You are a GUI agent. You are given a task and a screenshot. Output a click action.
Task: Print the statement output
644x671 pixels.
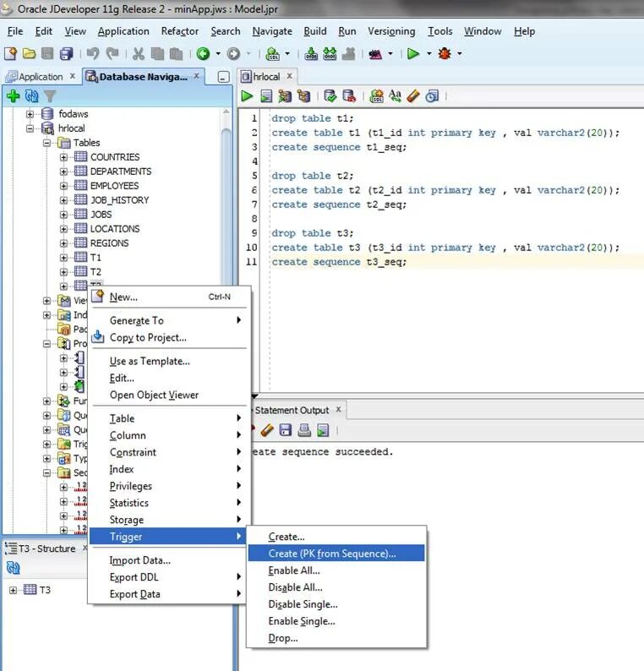[x=304, y=429]
